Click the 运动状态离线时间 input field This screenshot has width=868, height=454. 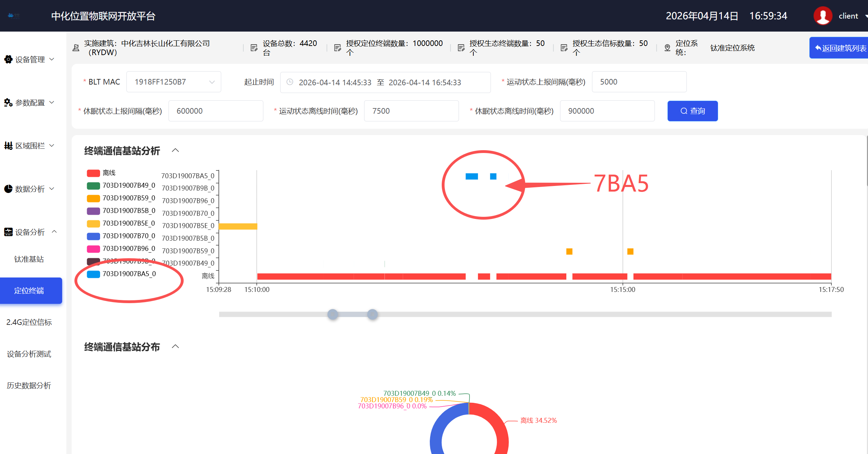(x=412, y=111)
